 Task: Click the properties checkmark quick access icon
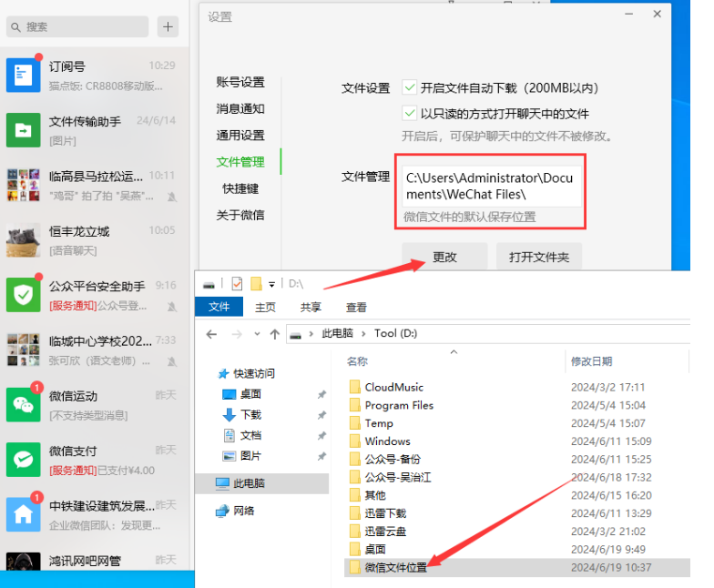[237, 284]
